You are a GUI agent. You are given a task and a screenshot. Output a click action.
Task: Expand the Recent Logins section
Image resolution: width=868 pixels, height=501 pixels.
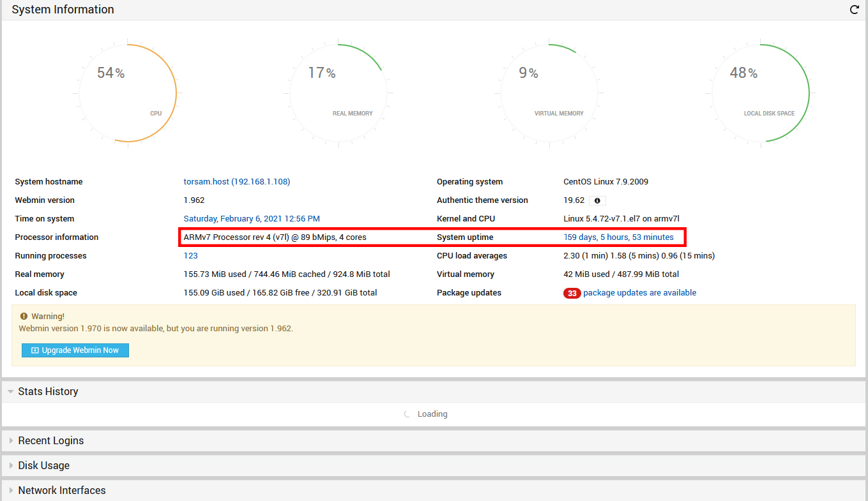(x=434, y=440)
